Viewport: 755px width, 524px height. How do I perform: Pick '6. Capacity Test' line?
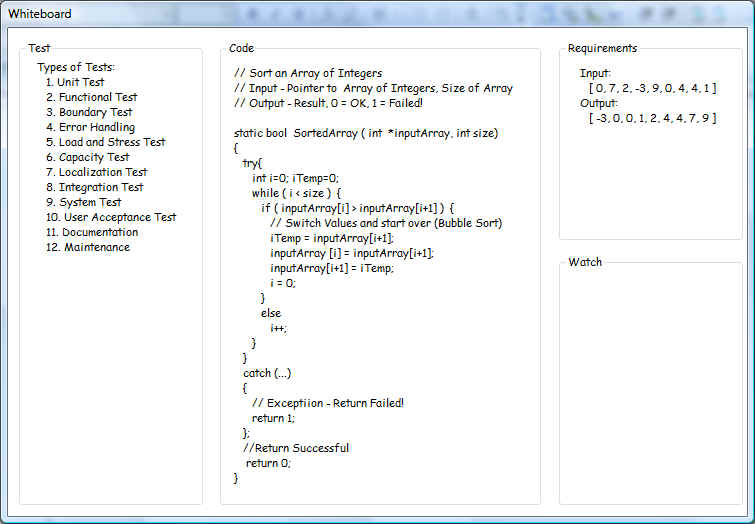pyautogui.click(x=88, y=157)
